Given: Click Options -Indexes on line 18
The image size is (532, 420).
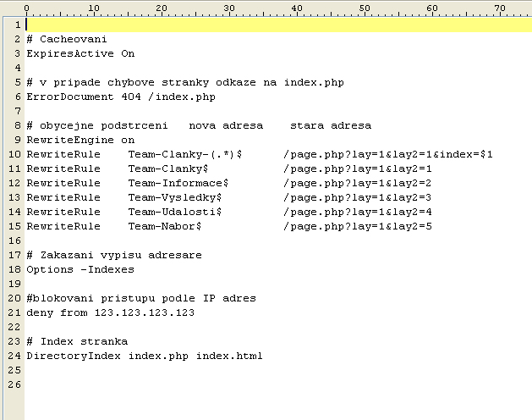Looking at the screenshot, I should click(x=80, y=269).
